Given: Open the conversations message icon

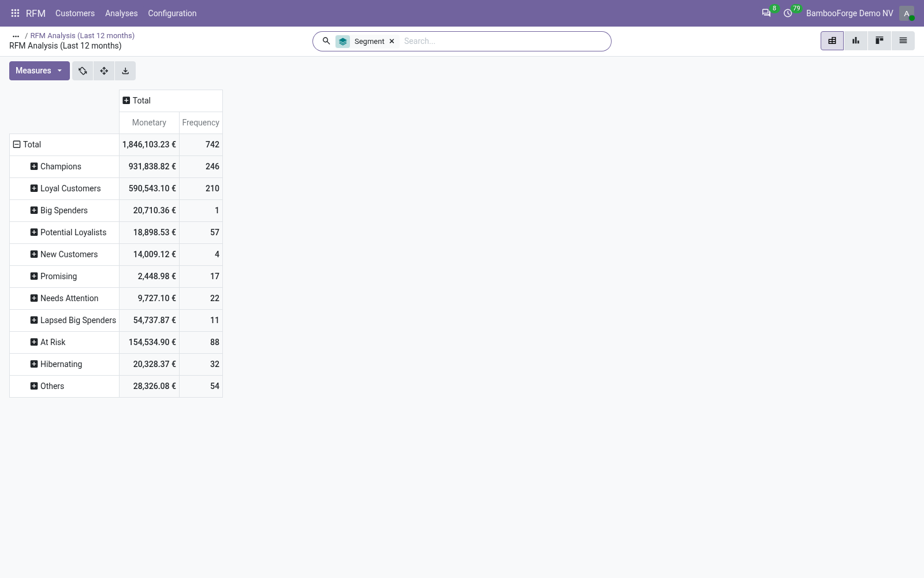Looking at the screenshot, I should point(766,13).
